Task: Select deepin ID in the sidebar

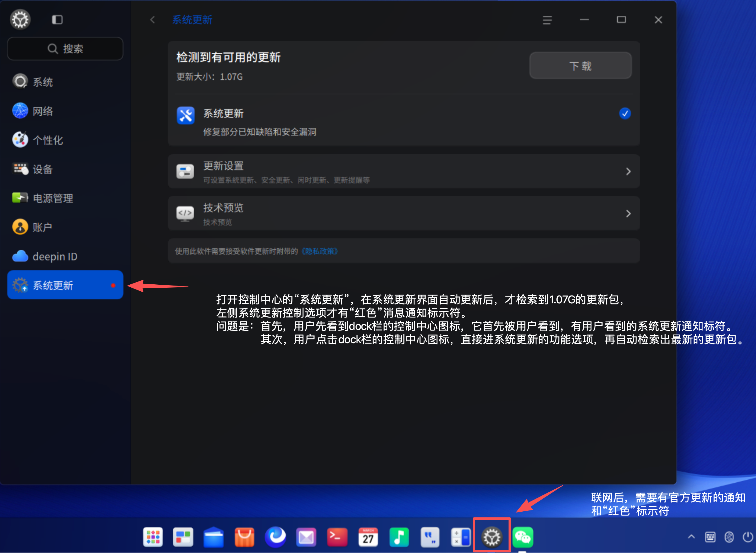Action: 65,256
